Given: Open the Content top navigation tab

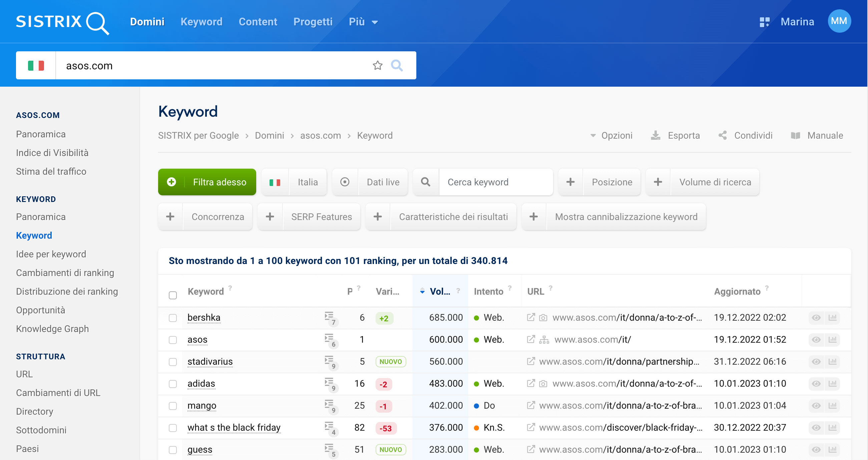Looking at the screenshot, I should 258,22.
